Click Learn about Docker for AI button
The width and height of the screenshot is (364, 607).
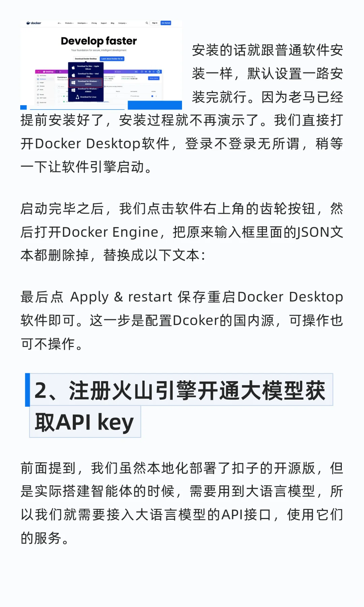tap(112, 59)
